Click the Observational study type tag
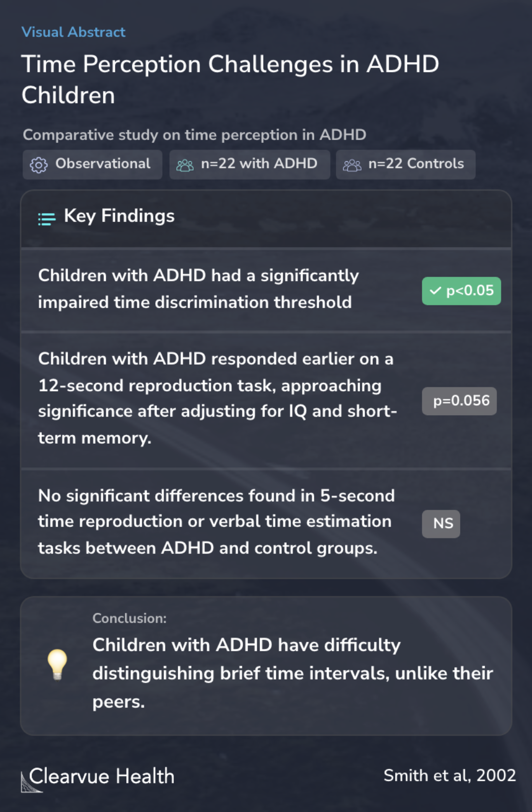The width and height of the screenshot is (532, 812). pyautogui.click(x=92, y=164)
